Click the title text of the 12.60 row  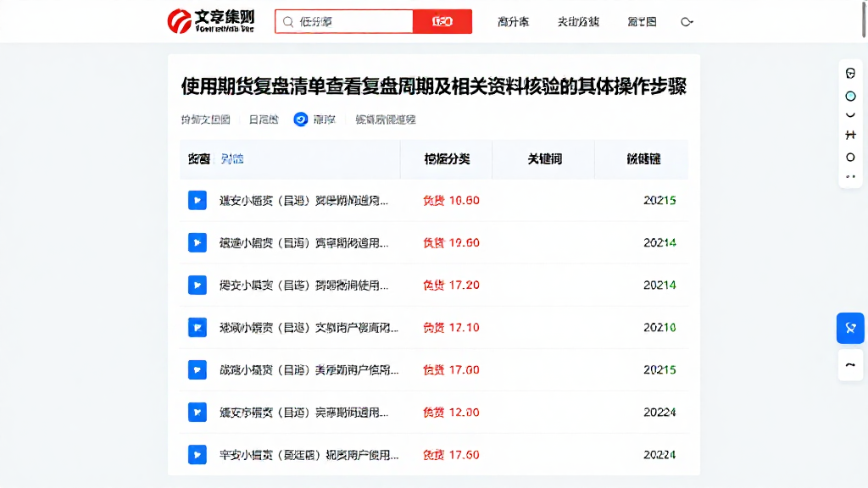coord(303,243)
